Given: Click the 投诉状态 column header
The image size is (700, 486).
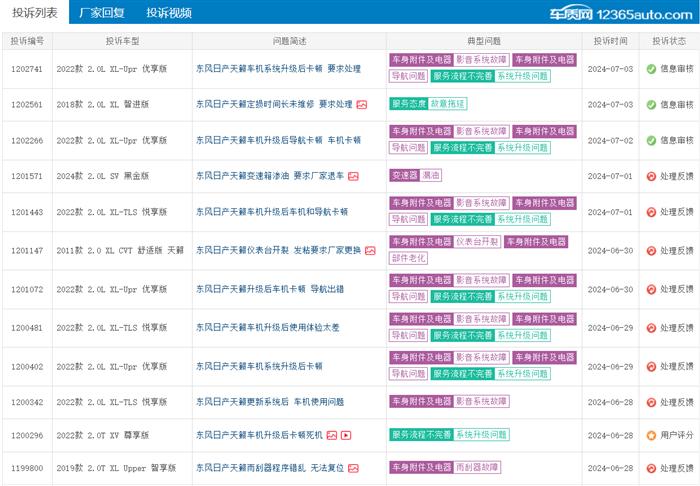Looking at the screenshot, I should coord(669,41).
